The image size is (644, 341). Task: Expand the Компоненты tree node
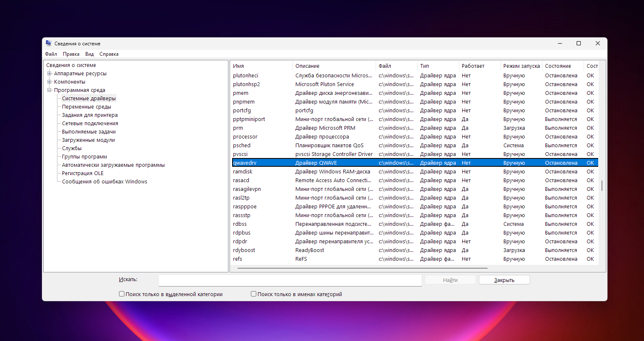tap(50, 82)
